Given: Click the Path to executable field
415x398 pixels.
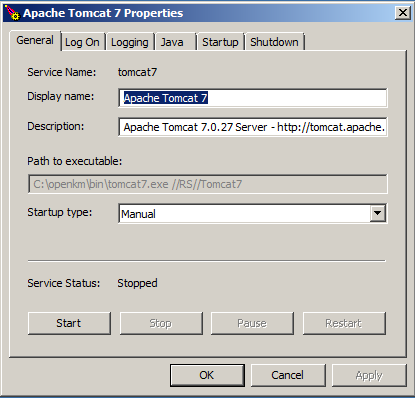Looking at the screenshot, I should click(208, 184).
